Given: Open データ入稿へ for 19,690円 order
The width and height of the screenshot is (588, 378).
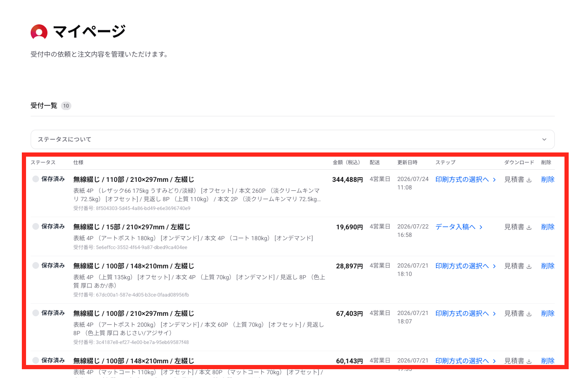Looking at the screenshot, I should pyautogui.click(x=459, y=227).
